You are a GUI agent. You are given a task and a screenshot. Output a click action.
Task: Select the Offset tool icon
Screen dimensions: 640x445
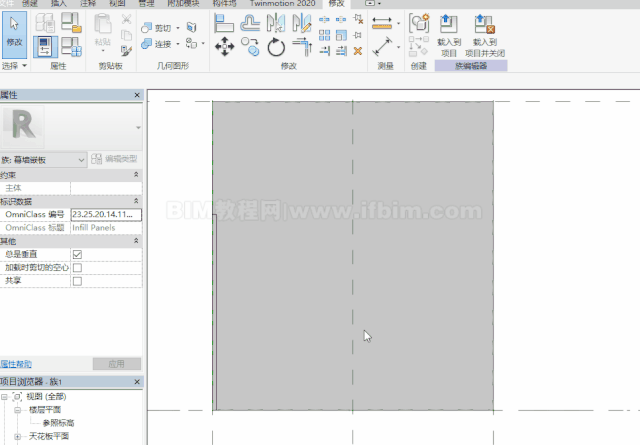(250, 23)
